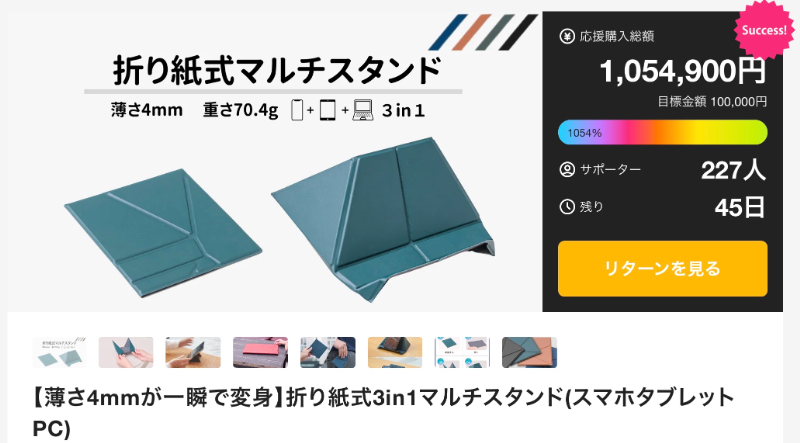Click the diagonal color stripes decoration
The image size is (800, 443).
click(x=483, y=32)
